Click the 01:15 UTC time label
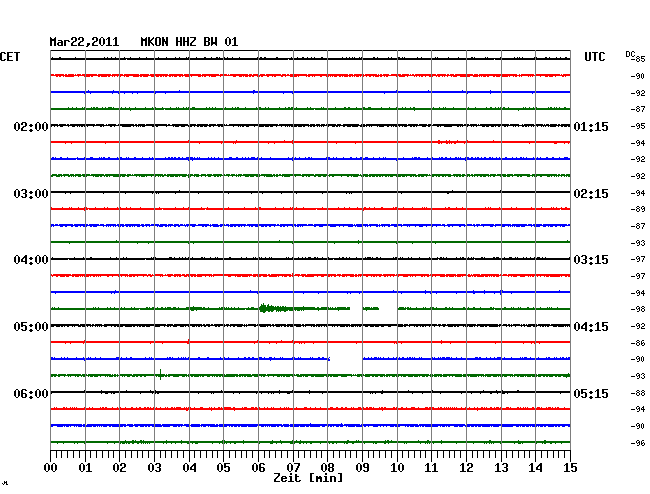This screenshot has height=494, width=650. (x=591, y=126)
